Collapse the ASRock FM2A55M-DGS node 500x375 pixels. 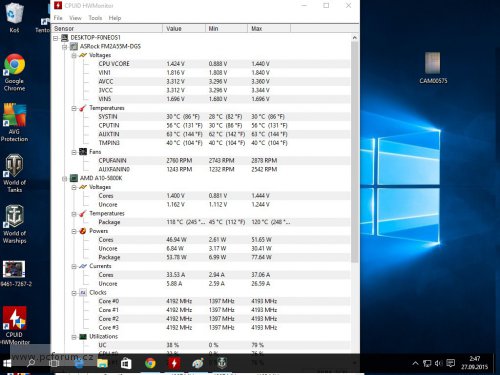pyautogui.click(x=65, y=47)
